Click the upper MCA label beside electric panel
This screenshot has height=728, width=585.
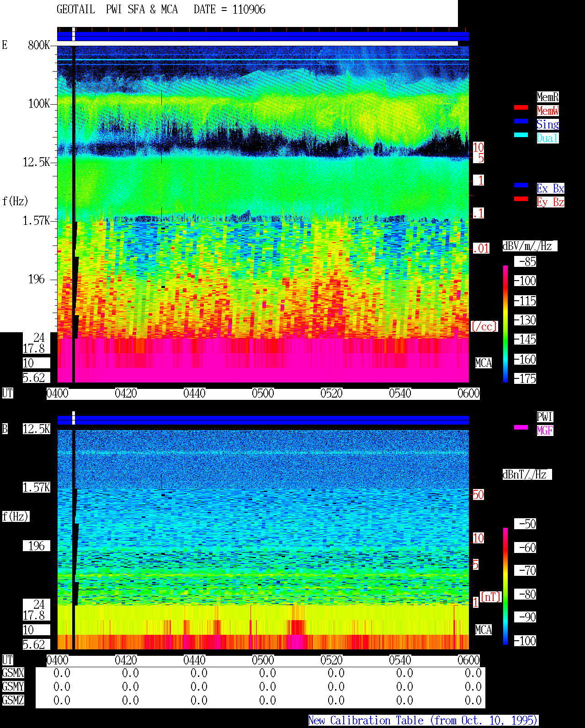point(484,363)
